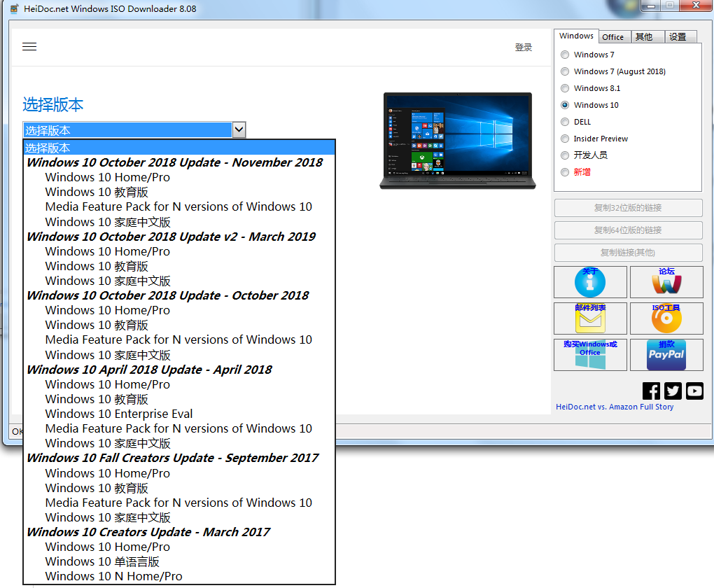
Task: Click the 关于 info icon button
Action: (590, 282)
